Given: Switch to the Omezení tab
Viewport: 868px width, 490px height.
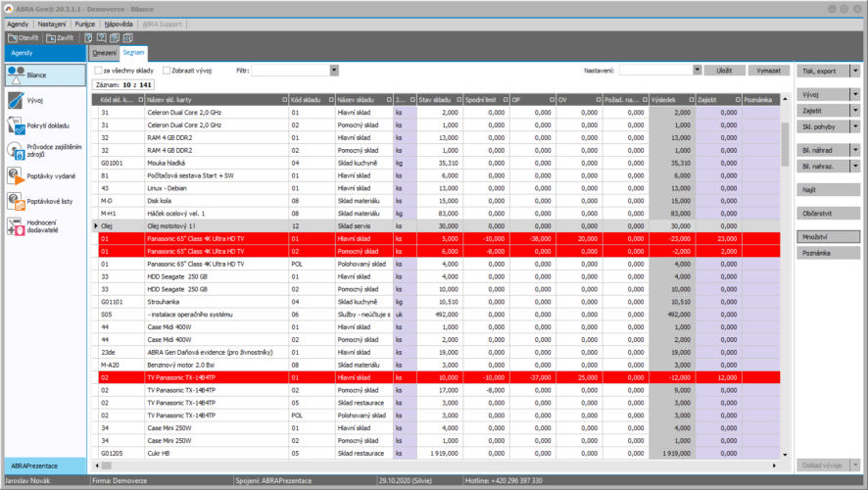Looking at the screenshot, I should 104,53.
